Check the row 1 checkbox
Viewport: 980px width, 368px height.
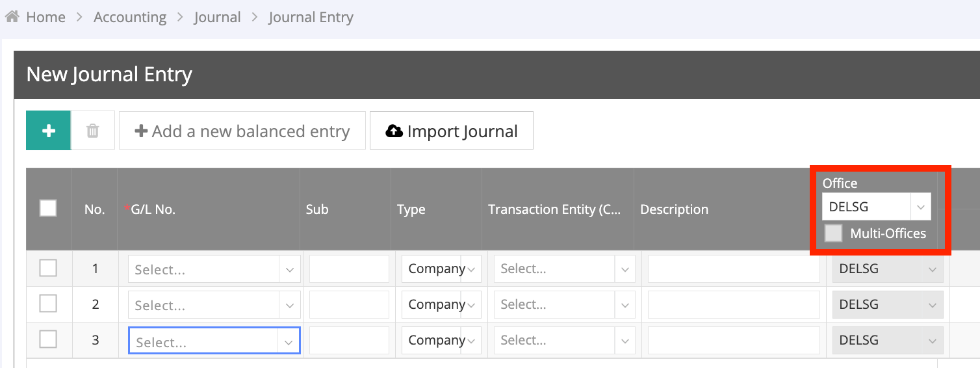click(48, 268)
